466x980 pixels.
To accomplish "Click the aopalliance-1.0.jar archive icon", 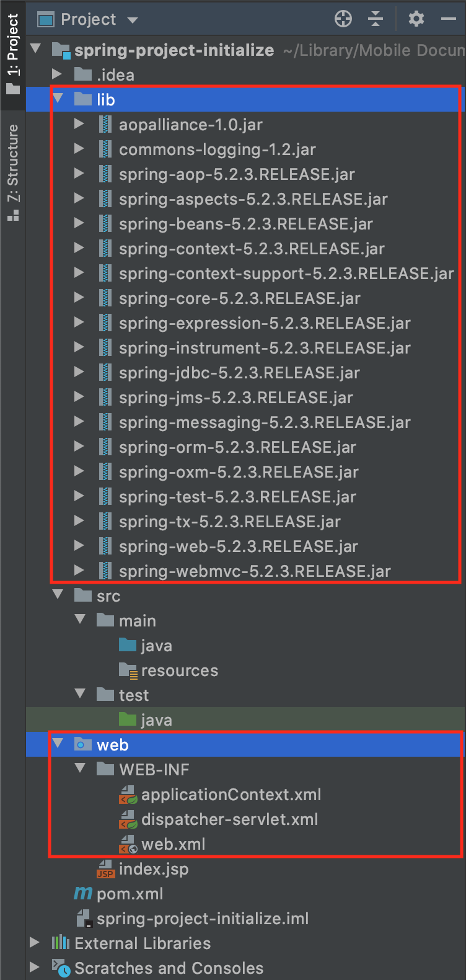I will click(x=106, y=124).
